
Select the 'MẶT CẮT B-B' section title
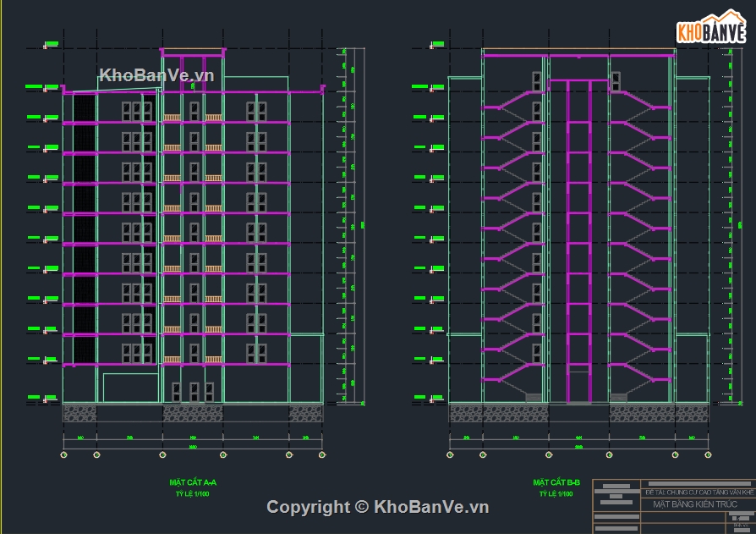click(x=556, y=482)
